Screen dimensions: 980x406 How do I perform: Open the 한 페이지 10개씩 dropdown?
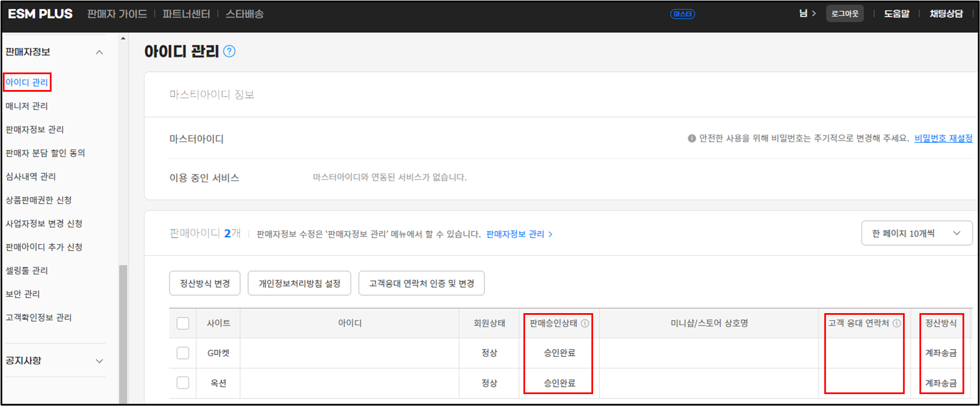pyautogui.click(x=917, y=233)
